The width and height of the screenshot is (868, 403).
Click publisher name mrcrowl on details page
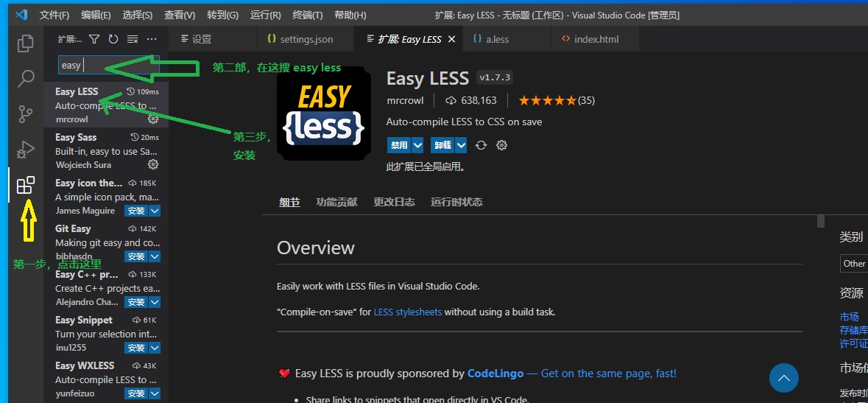405,100
